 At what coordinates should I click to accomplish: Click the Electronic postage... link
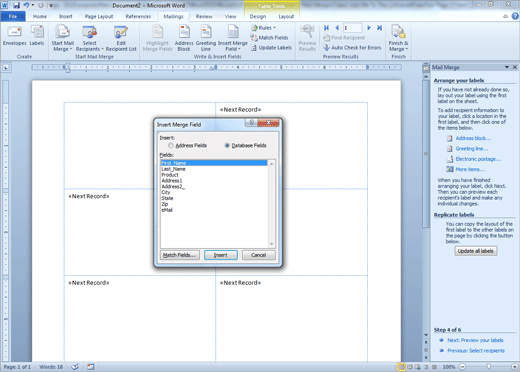pyautogui.click(x=478, y=159)
